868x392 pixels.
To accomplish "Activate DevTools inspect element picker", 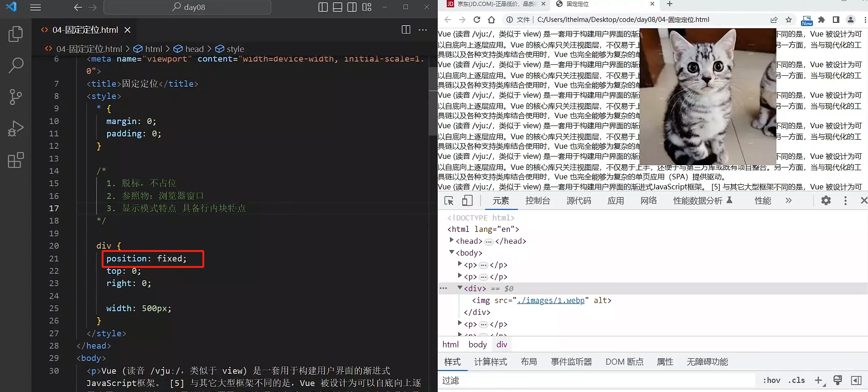I will point(449,201).
